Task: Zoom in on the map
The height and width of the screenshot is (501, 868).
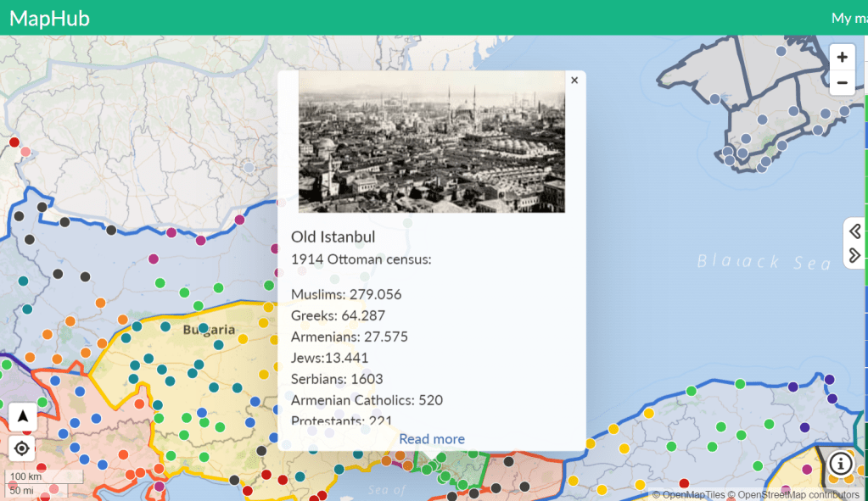Action: pos(842,58)
